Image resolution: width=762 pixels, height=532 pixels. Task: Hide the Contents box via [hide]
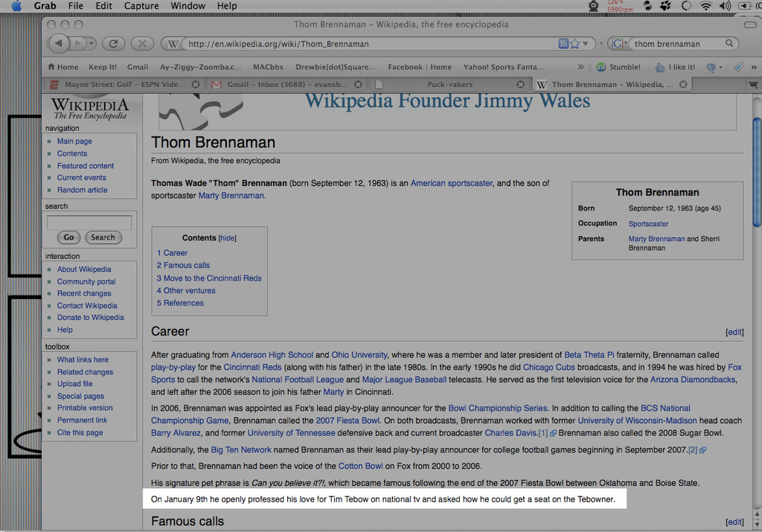pyautogui.click(x=228, y=238)
